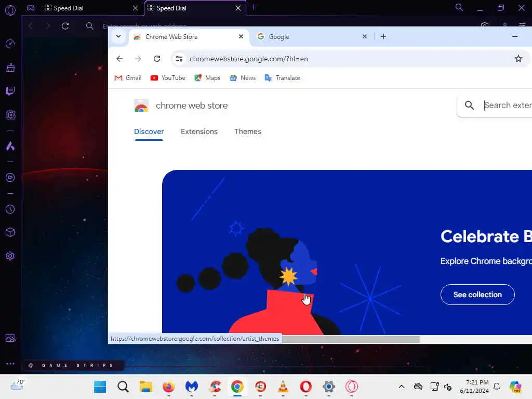Show hidden system tray icons chevron

point(402,387)
